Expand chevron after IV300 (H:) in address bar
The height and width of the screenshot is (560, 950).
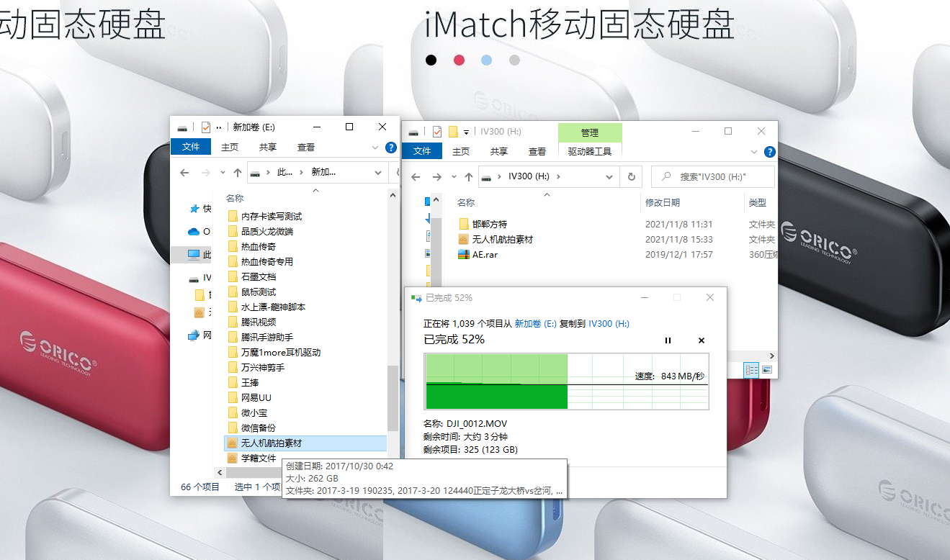559,177
